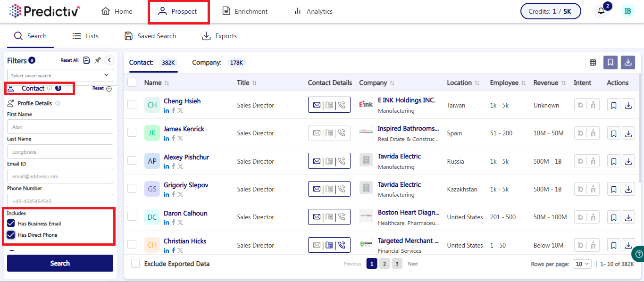Select Grigoriy Slepov's row checkbox
The image size is (644, 282).
(x=132, y=188)
